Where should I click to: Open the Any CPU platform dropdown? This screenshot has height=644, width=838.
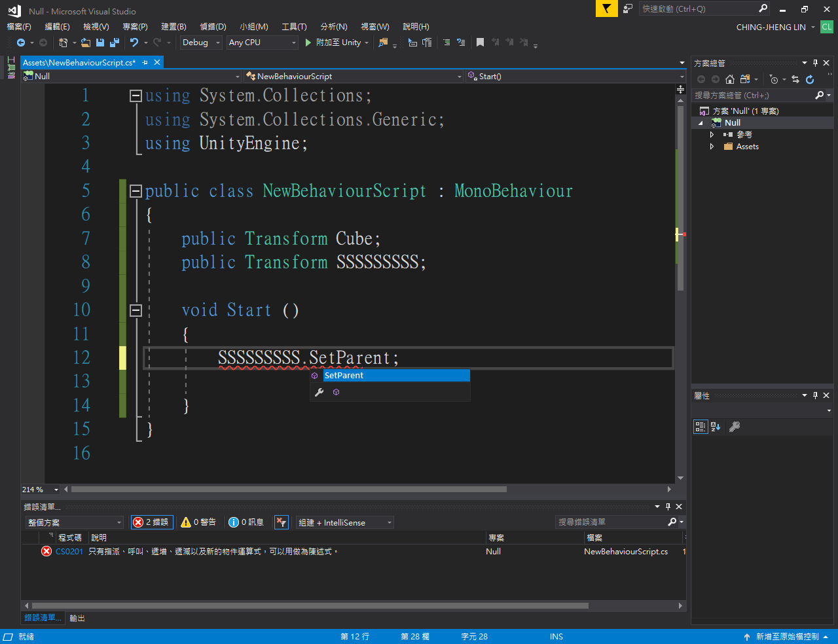pos(262,43)
